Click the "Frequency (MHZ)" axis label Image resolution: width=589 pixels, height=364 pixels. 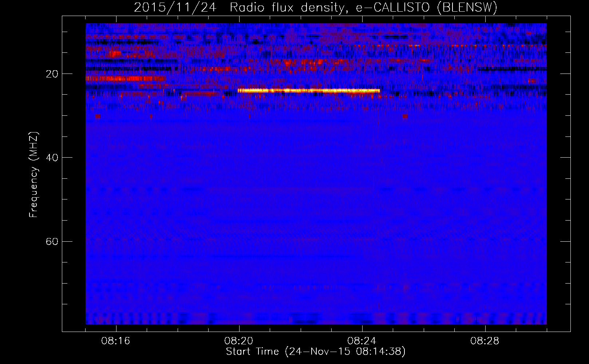[33, 175]
